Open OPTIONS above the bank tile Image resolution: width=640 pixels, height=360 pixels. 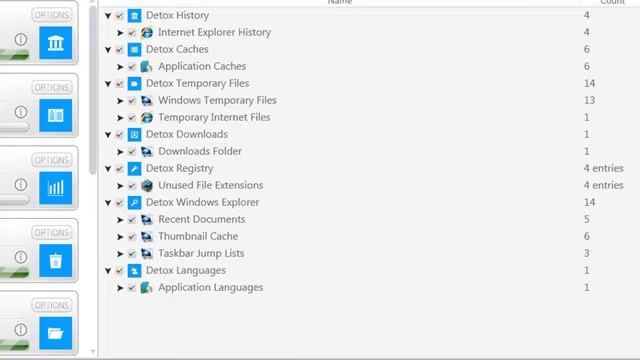52,15
